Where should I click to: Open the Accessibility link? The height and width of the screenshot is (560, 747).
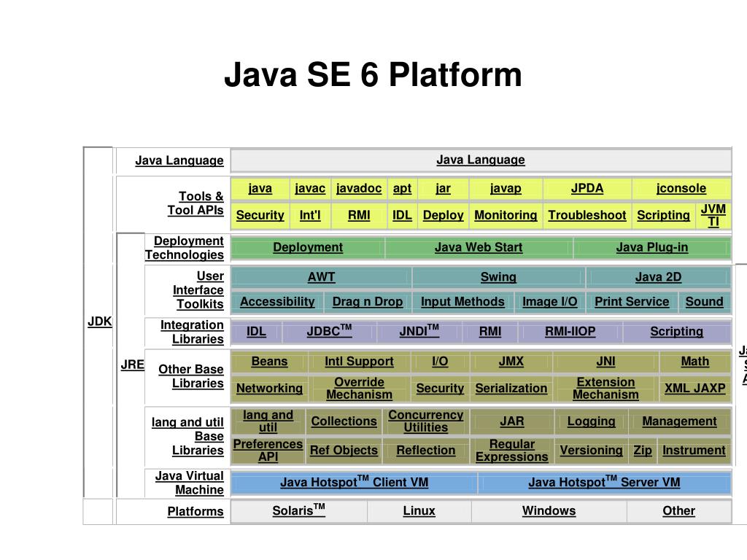[277, 302]
